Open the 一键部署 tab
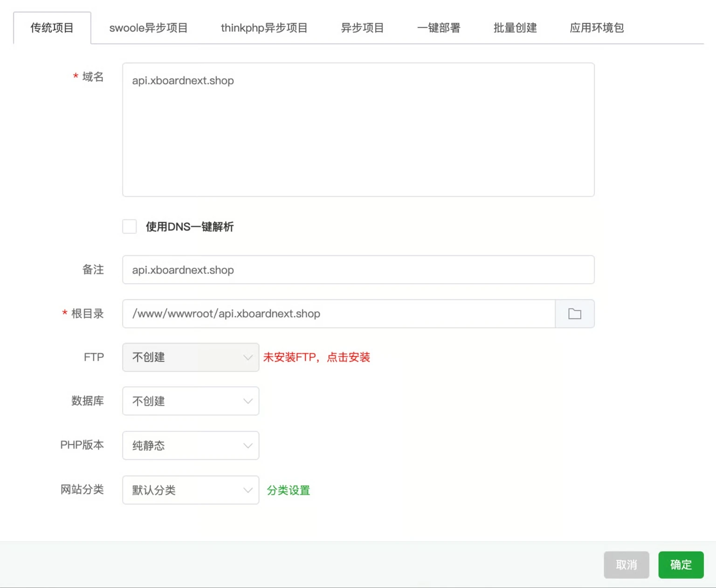Image resolution: width=716 pixels, height=588 pixels. (438, 27)
